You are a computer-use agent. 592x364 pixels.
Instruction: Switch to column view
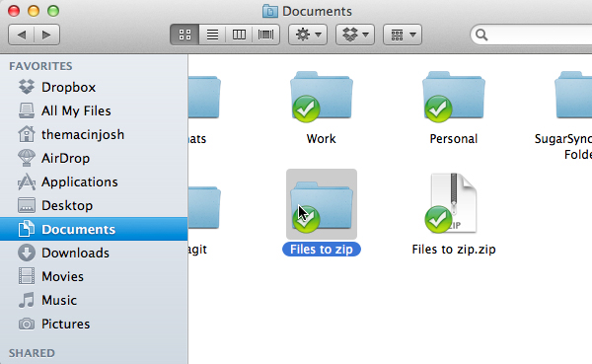coord(239,35)
